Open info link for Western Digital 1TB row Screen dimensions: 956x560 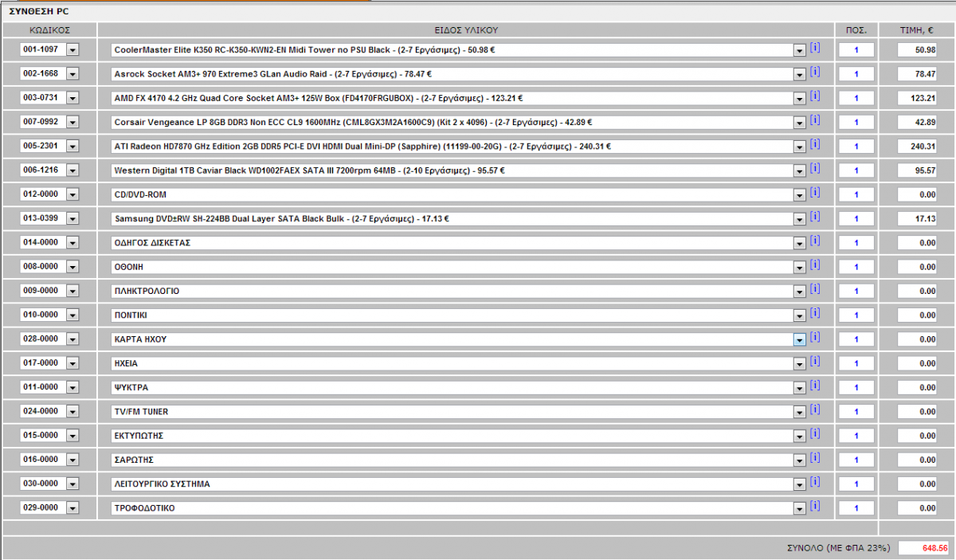(x=815, y=168)
